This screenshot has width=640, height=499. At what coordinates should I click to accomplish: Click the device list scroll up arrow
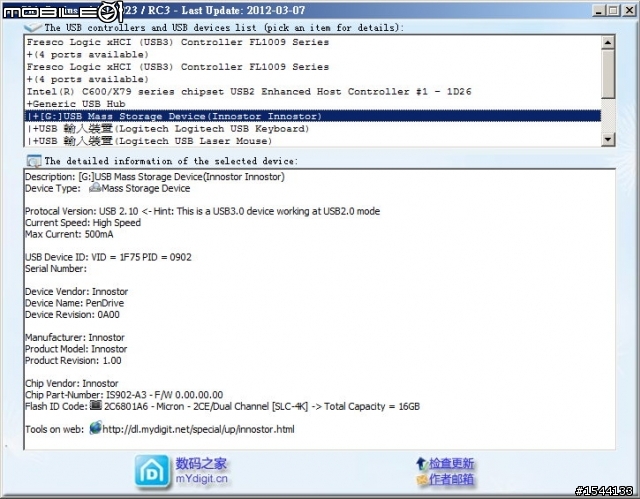tap(608, 42)
